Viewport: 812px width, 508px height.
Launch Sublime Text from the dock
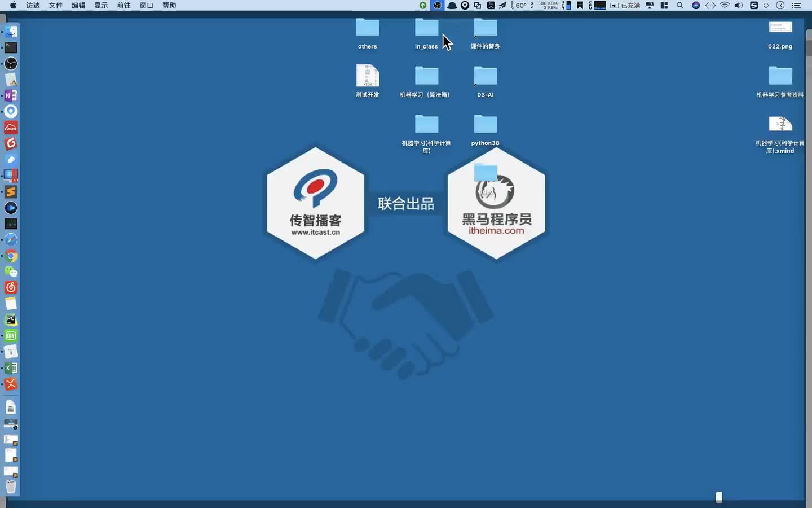(11, 192)
